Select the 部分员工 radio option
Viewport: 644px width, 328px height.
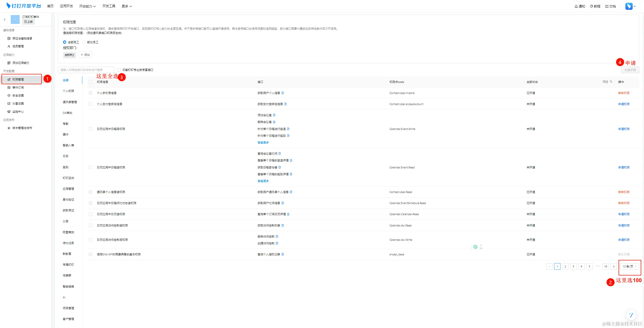click(x=84, y=42)
